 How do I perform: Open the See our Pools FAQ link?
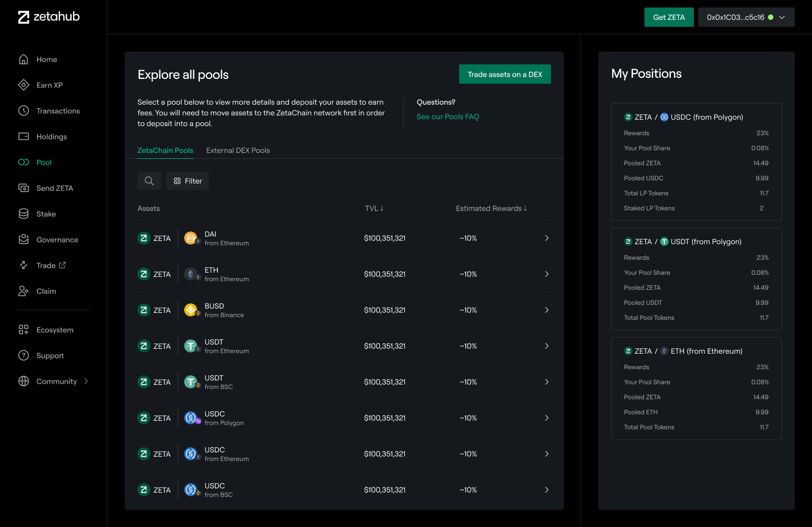[x=447, y=117]
